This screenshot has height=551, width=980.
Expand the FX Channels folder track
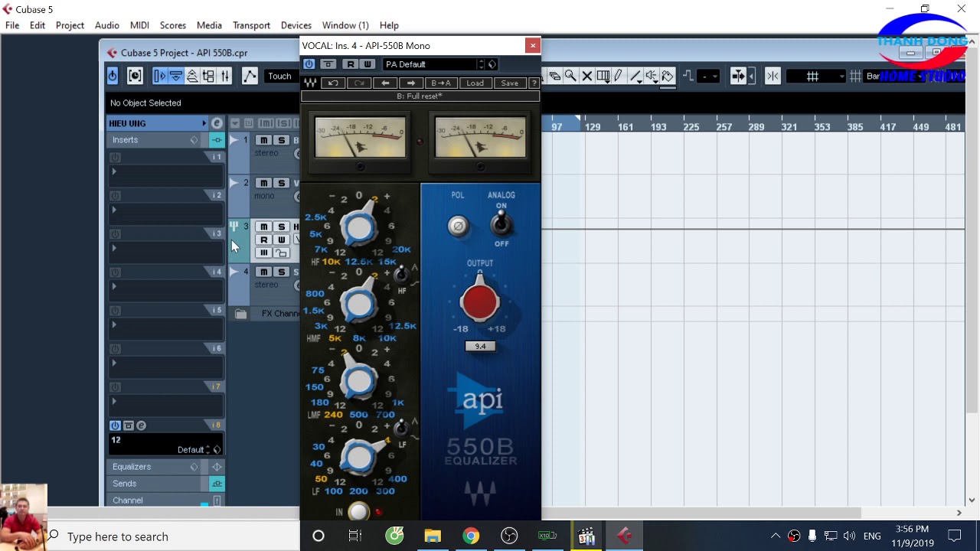click(240, 314)
